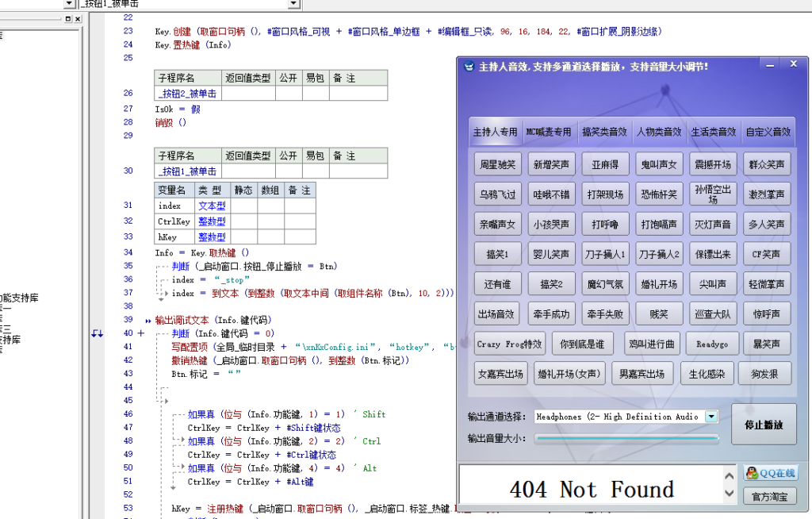This screenshot has width=812, height=519.
Task: Play the 周星驰笑 sound effect
Action: pyautogui.click(x=497, y=163)
